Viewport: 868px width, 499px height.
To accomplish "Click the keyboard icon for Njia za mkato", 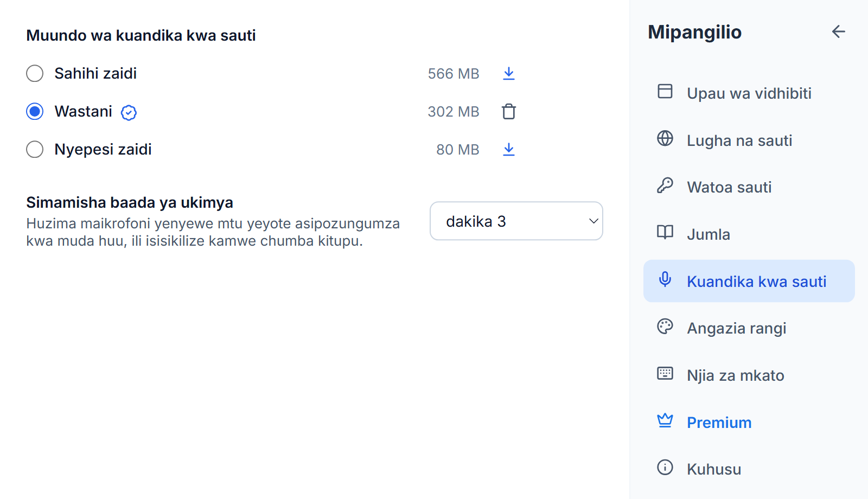I will (x=665, y=373).
